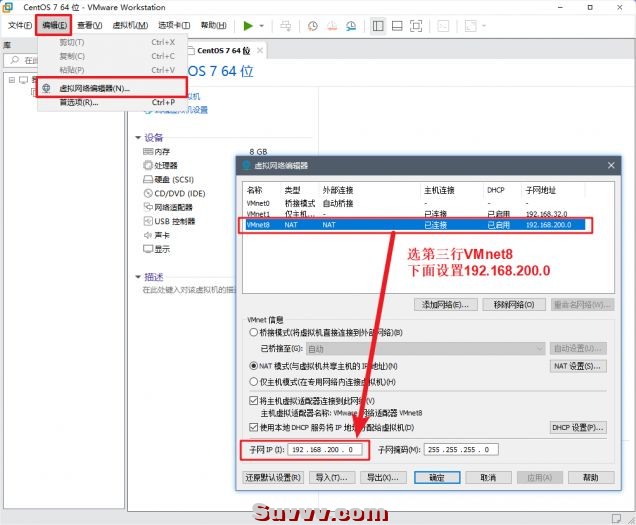Click the memory (内存) device icon

(x=147, y=152)
